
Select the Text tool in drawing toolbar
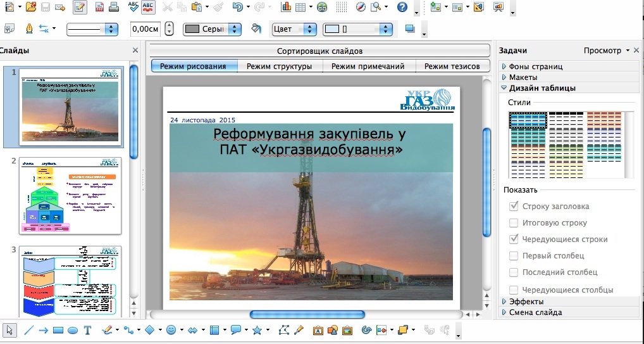(88, 330)
